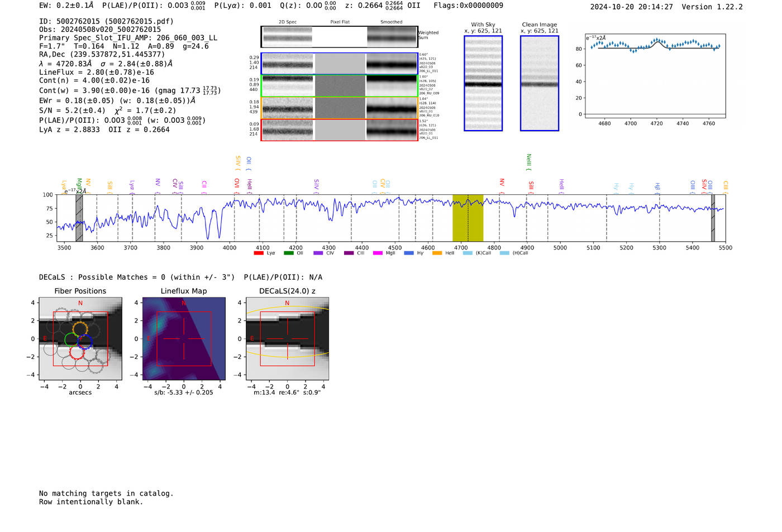Image resolution: width=782 pixels, height=532 pixels.
Task: Click the green-bordered Pixel Flat cutout
Action: tap(340, 86)
